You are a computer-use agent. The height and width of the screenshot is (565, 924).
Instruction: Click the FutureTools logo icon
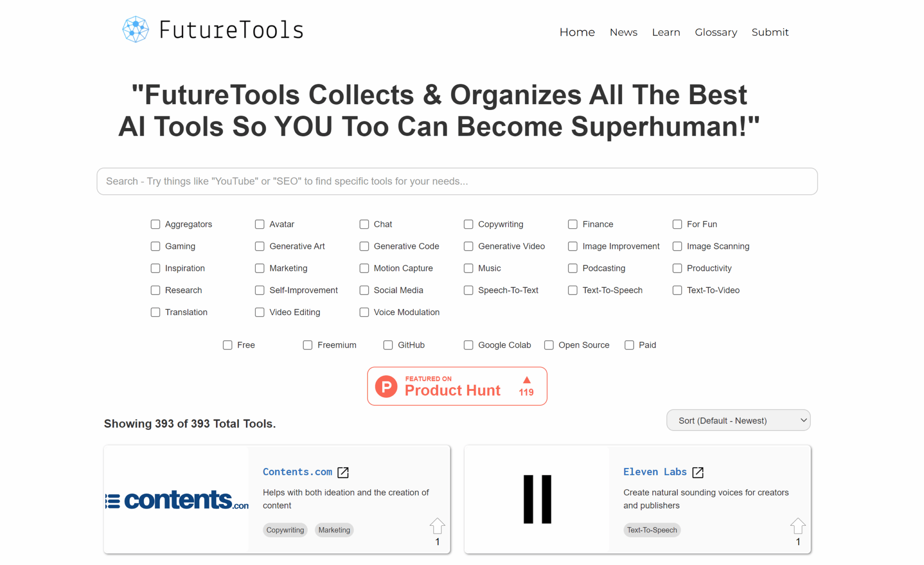click(135, 30)
